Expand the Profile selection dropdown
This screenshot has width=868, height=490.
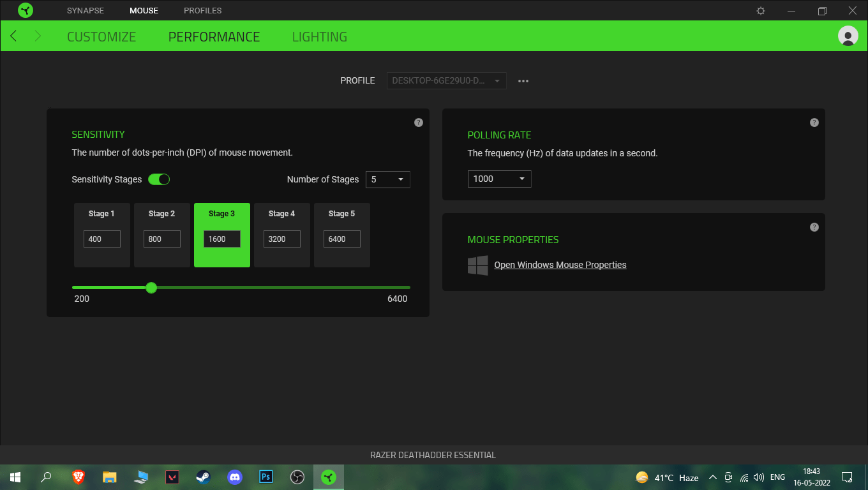click(x=446, y=81)
